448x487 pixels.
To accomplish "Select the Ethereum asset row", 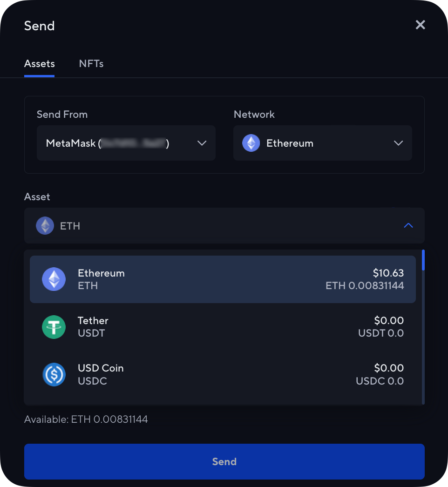I will pyautogui.click(x=223, y=279).
